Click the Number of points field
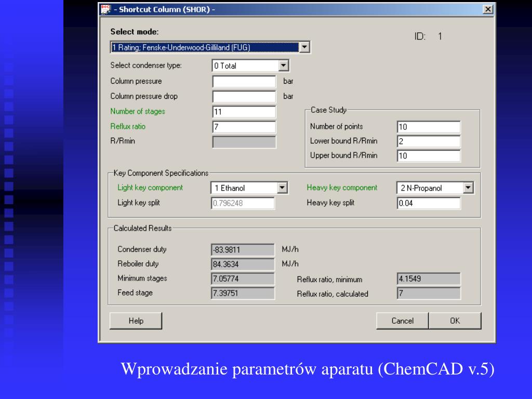Viewport: 532px width, 399px height. 429,127
